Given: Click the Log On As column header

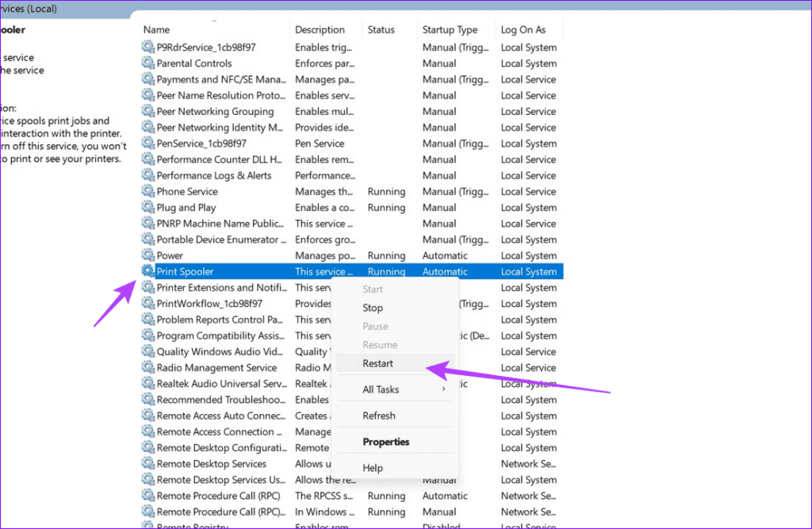Looking at the screenshot, I should 523,30.
